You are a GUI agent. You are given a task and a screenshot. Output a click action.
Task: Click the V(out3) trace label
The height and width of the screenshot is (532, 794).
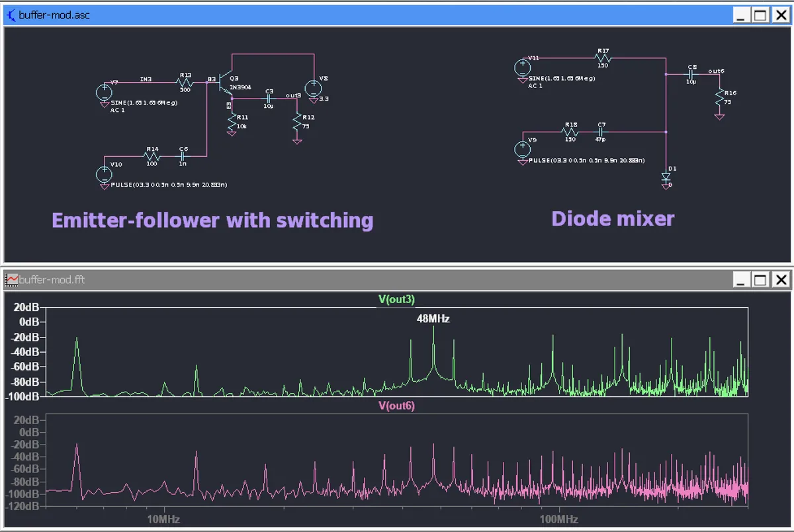[x=396, y=300]
